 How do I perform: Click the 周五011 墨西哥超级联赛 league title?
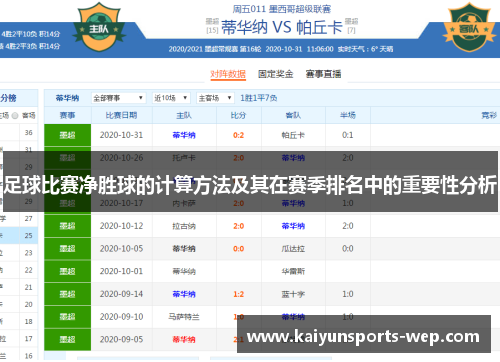pyautogui.click(x=282, y=9)
